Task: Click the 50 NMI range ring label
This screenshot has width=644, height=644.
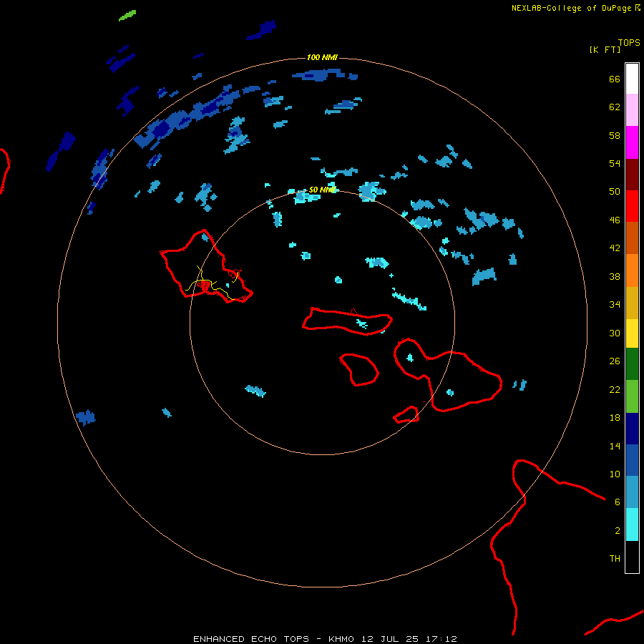Action: (x=323, y=190)
